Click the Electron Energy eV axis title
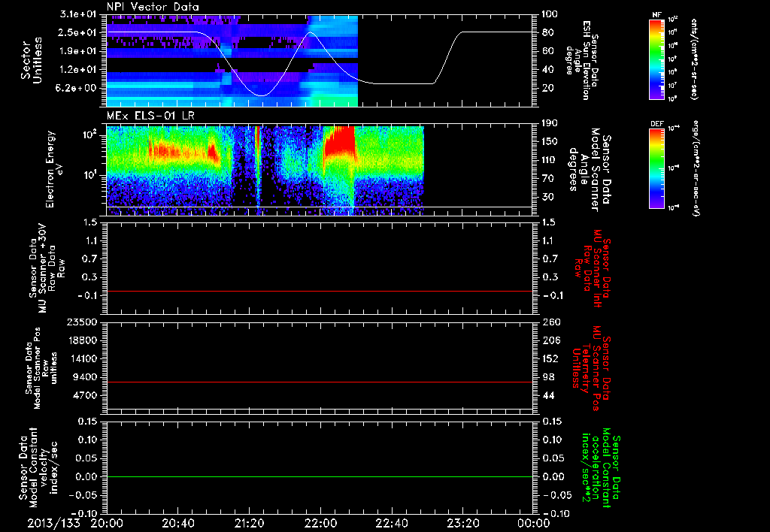 pos(54,169)
